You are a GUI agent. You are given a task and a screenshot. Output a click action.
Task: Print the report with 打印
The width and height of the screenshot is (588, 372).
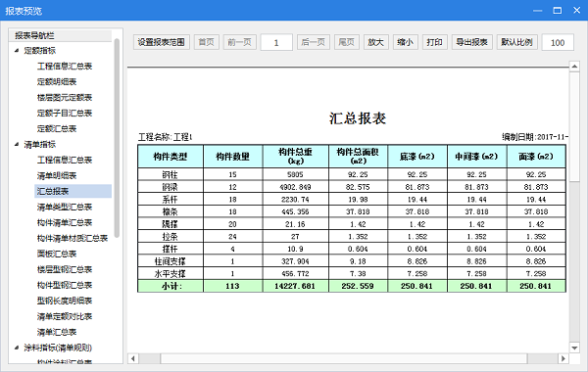[434, 42]
